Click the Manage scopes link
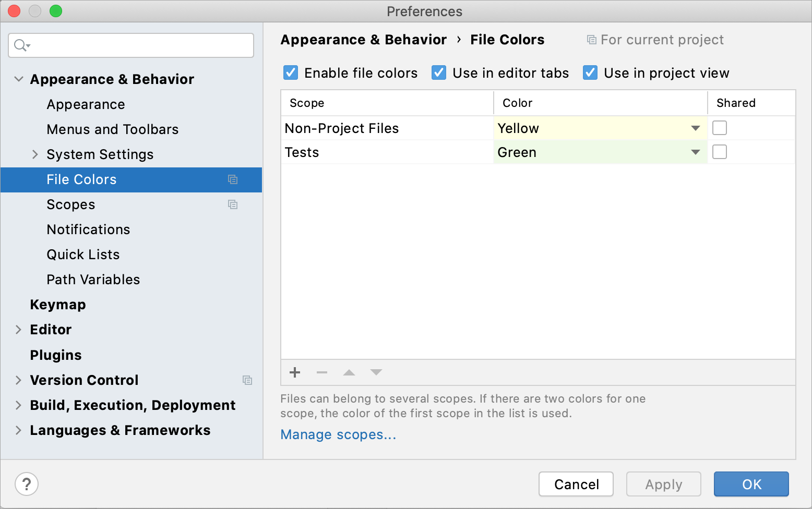The image size is (812, 509). coord(338,434)
